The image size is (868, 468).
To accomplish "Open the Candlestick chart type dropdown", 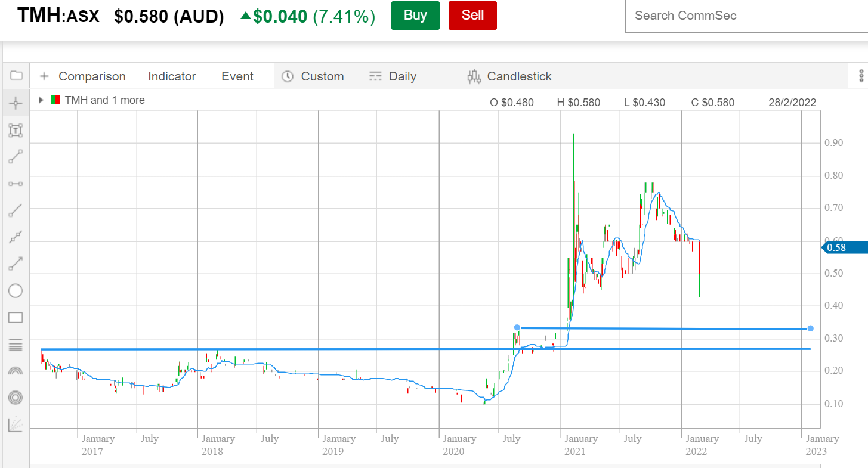I will coord(510,76).
